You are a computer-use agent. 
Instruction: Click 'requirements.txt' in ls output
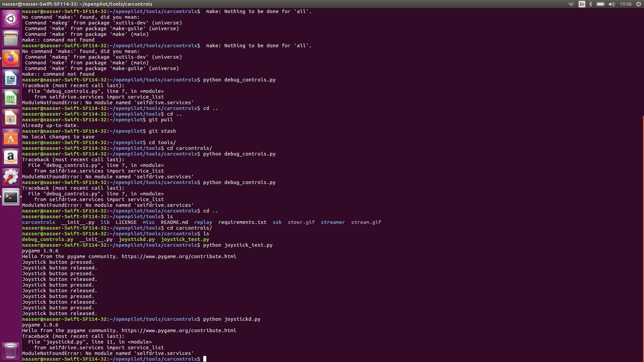point(242,222)
